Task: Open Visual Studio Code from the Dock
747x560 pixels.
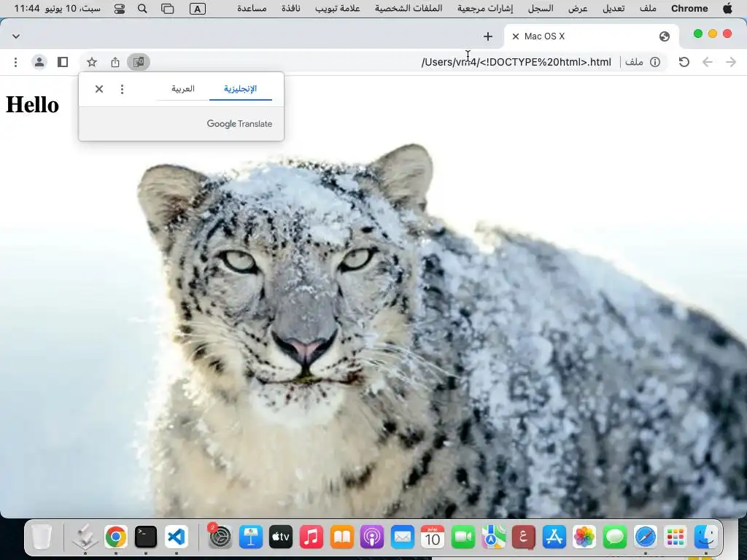Action: coord(177,537)
